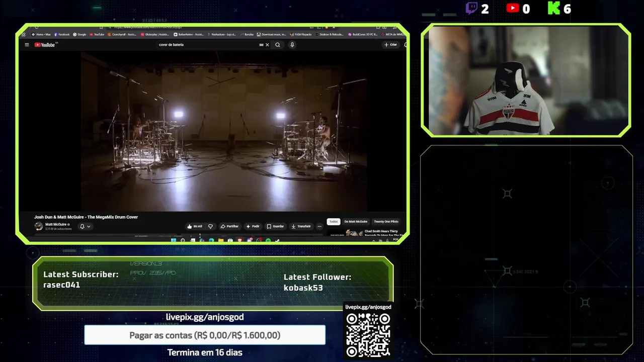Click the taskbar search icon
Screen dimensions: 644x362
point(183,240)
